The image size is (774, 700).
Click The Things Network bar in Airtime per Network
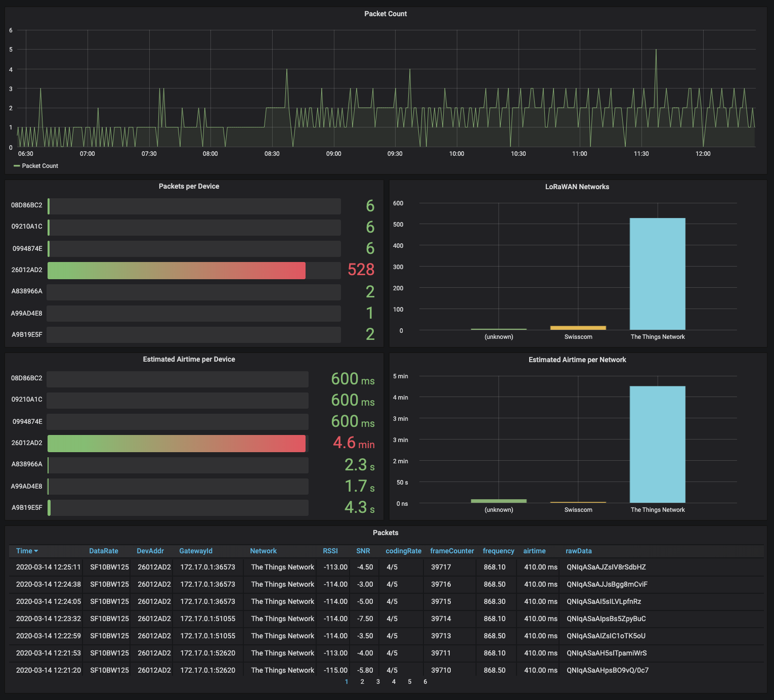[658, 445]
